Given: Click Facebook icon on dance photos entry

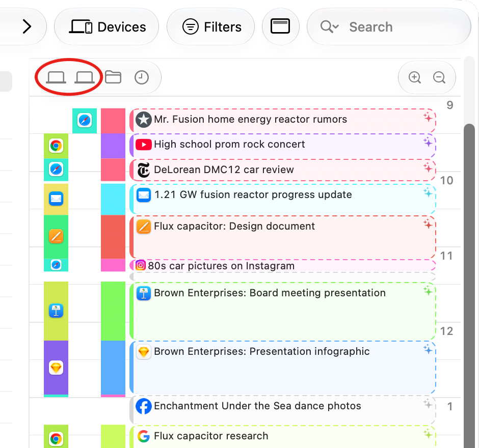Looking at the screenshot, I should 144,406.
